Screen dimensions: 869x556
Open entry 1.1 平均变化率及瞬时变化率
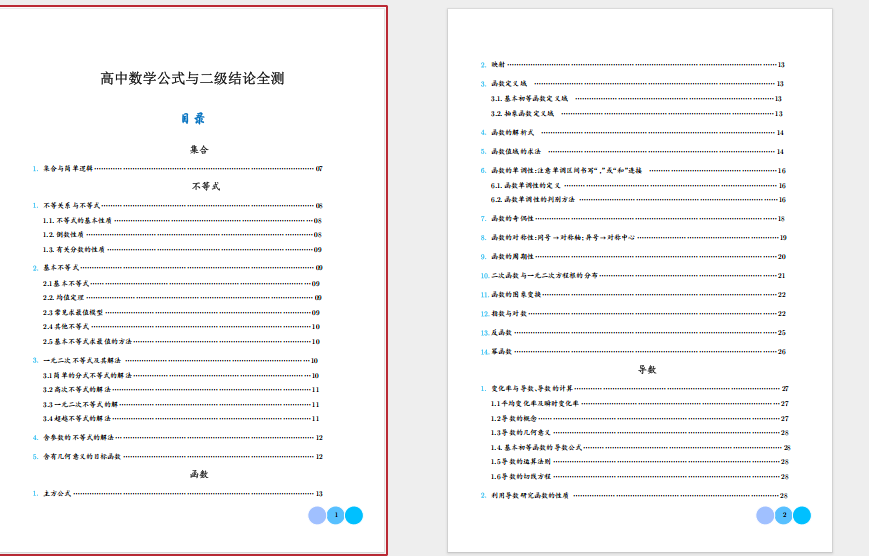640,404
